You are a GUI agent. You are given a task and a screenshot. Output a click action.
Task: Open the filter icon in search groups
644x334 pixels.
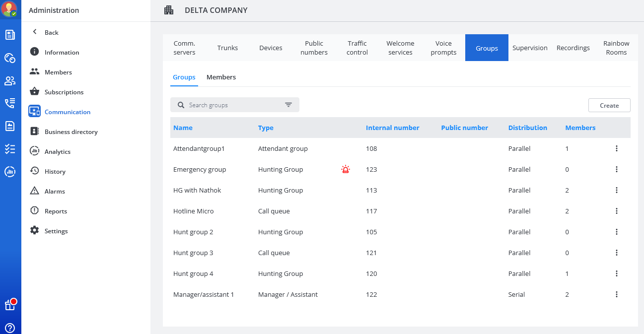[x=288, y=105]
